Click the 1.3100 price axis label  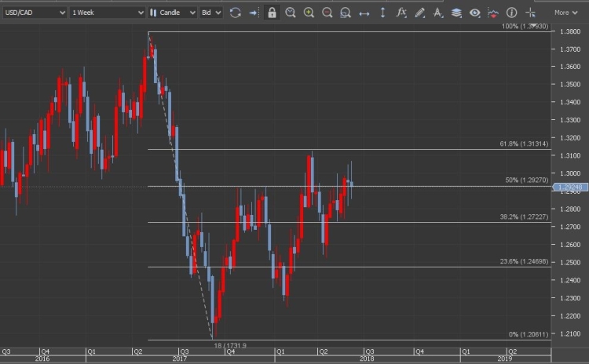(570, 156)
